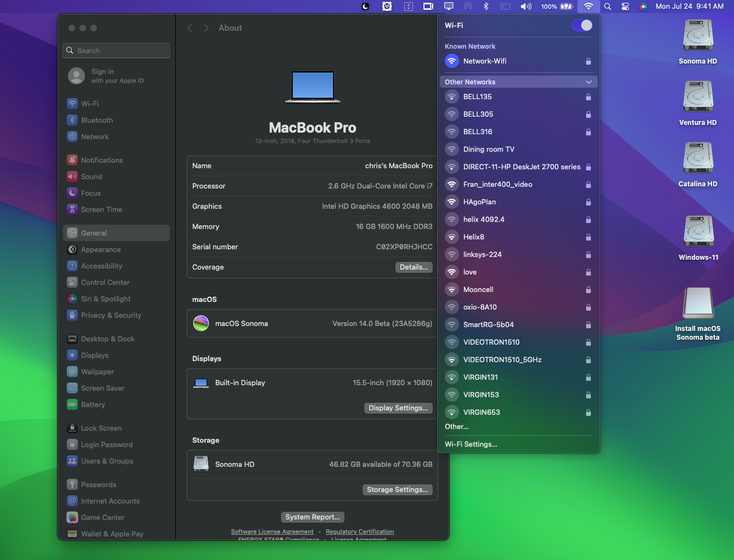Join the Dining room TV network
Screen dimensions: 734x560
518,149
